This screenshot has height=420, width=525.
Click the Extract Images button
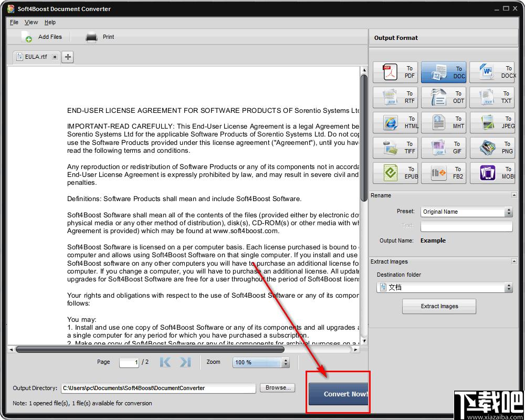(x=439, y=306)
